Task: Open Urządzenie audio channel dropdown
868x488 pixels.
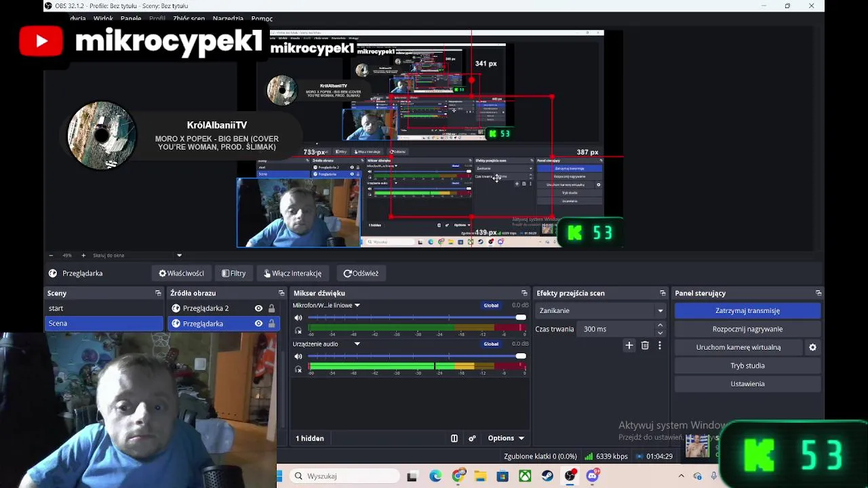Action: pyautogui.click(x=357, y=344)
